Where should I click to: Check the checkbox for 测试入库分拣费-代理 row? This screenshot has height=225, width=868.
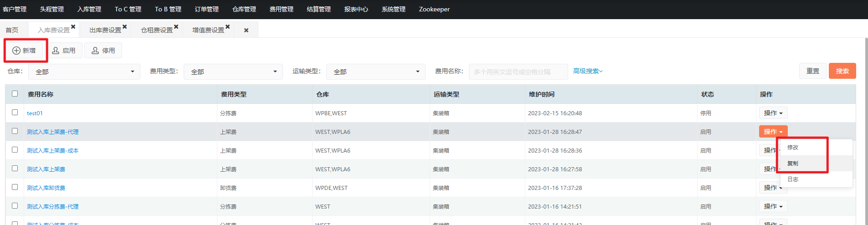tap(15, 205)
